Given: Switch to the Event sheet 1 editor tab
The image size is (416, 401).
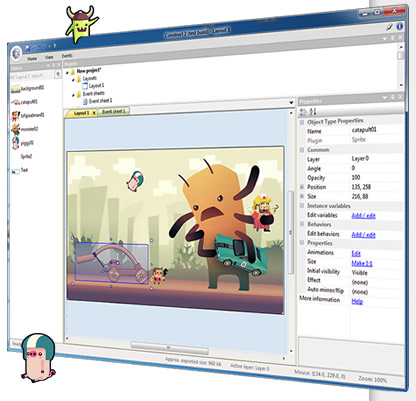Looking at the screenshot, I should 114,111.
